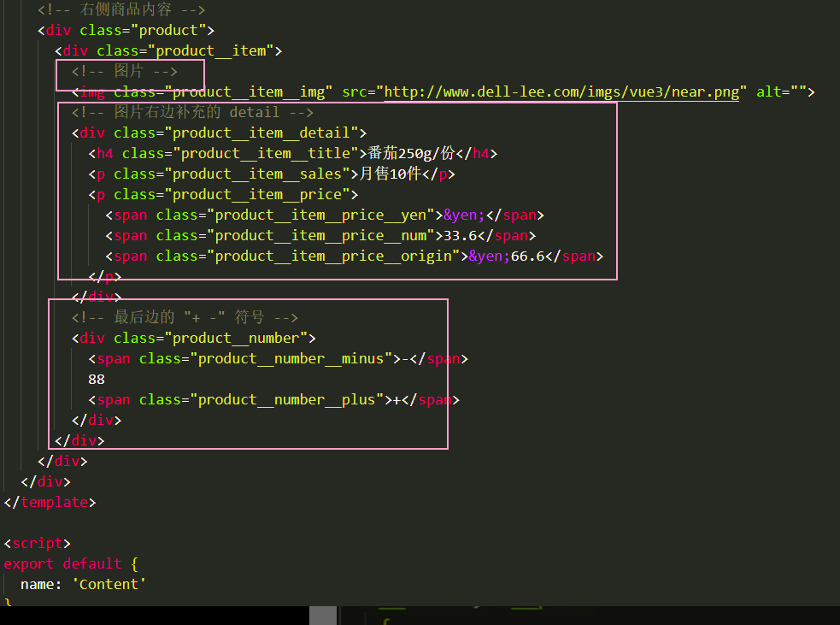Click the "product__item__price__yen" class string
Image resolution: width=840 pixels, height=625 pixels.
[x=320, y=215]
